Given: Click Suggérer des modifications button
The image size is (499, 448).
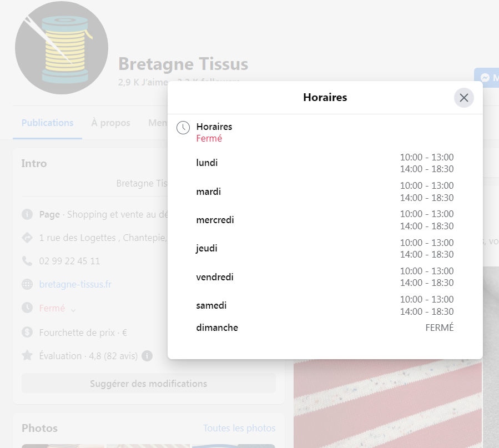Looking at the screenshot, I should click(x=149, y=384).
